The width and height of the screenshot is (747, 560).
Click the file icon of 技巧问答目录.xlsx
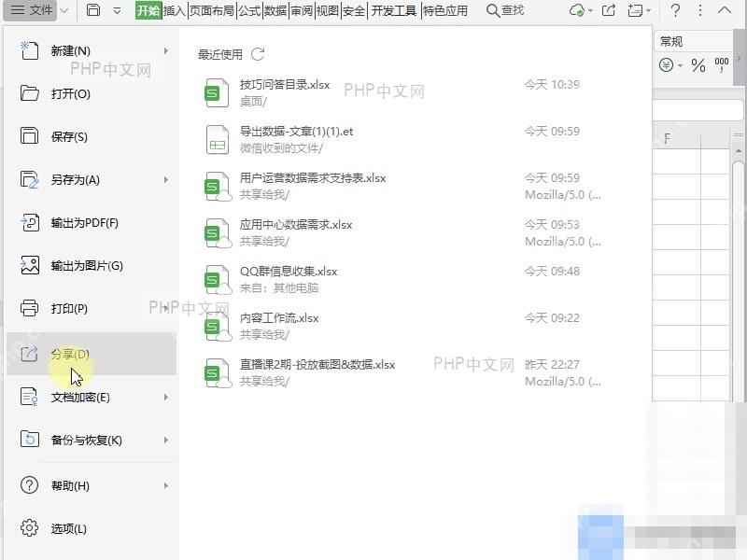(217, 93)
